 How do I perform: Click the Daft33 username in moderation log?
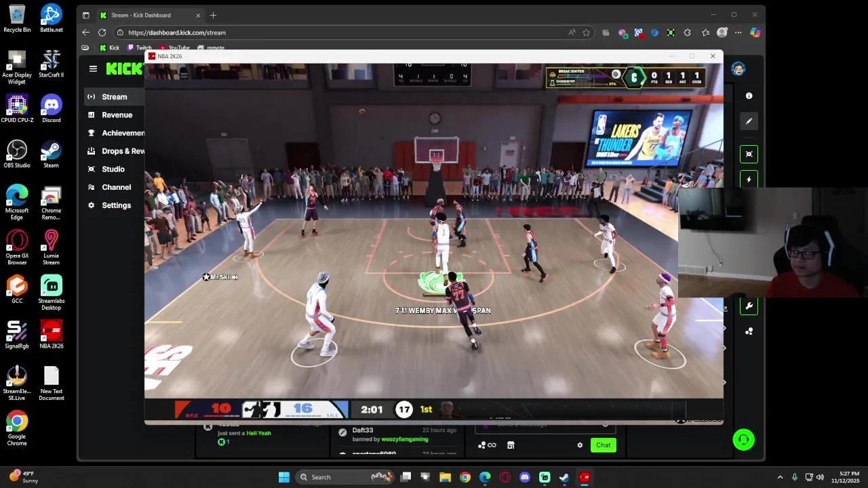point(363,430)
